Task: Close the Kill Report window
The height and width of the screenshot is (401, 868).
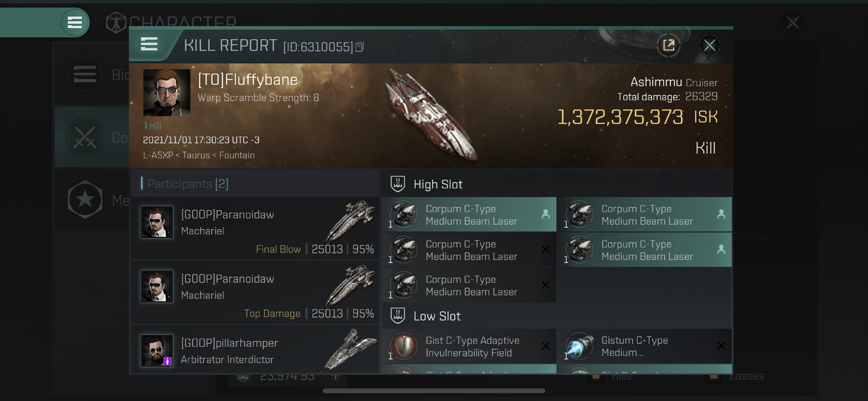Action: [710, 46]
